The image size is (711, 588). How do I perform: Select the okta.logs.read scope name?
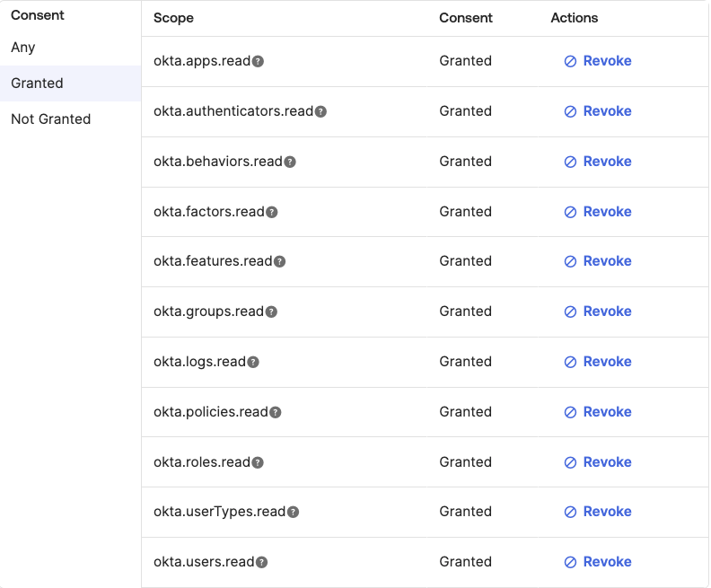[x=199, y=362]
